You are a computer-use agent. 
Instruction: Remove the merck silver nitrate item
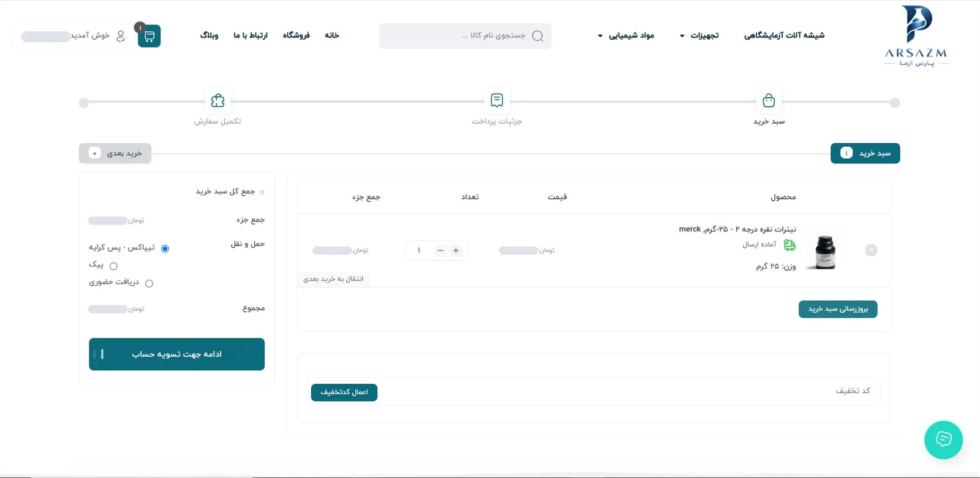pyautogui.click(x=871, y=250)
